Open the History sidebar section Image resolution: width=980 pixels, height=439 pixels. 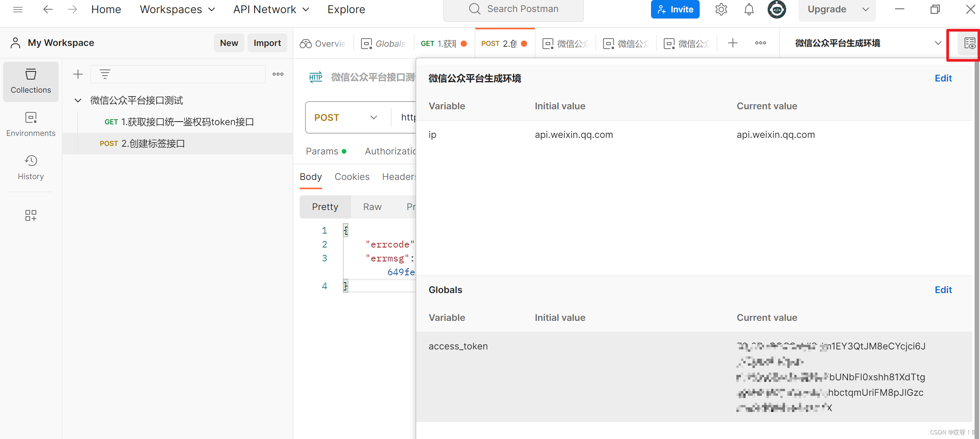tap(31, 168)
